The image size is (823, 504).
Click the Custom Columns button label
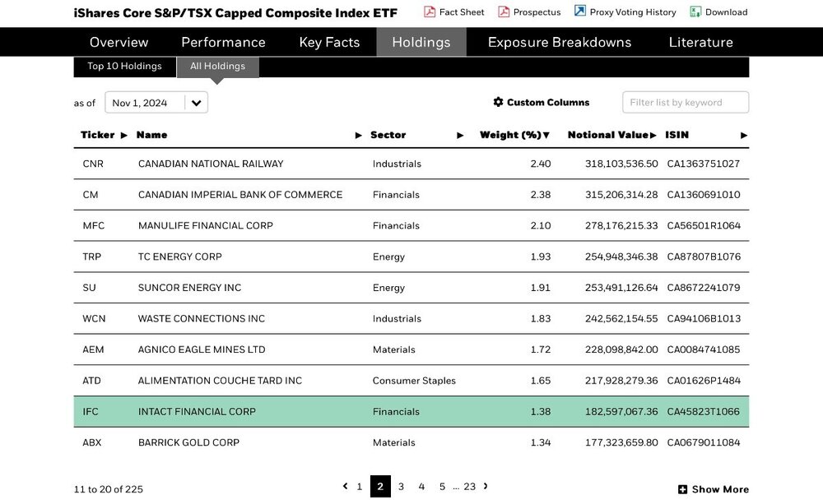[x=548, y=102]
